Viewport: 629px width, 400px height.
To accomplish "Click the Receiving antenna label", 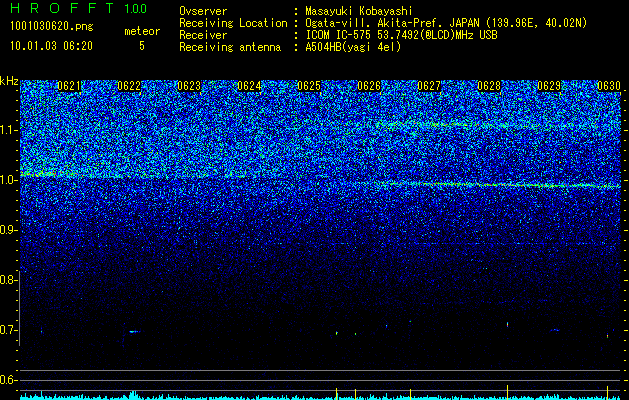I will [230, 47].
